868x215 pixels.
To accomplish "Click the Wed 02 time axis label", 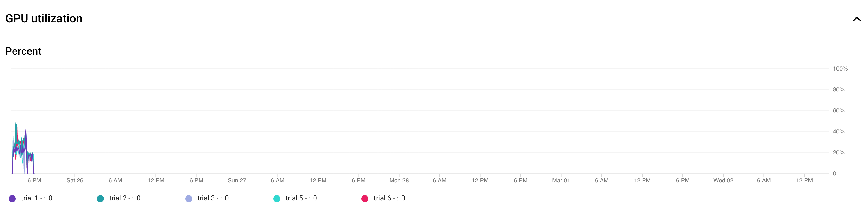I will pos(723,180).
